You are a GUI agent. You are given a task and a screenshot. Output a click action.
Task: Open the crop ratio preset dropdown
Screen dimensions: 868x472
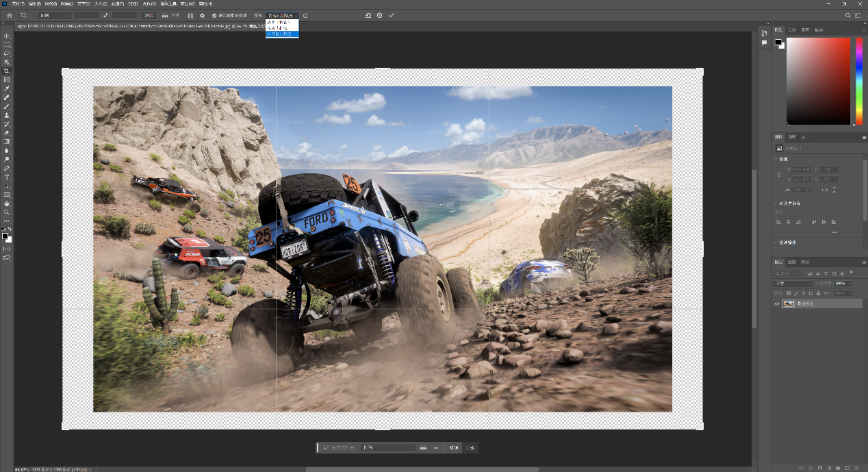(x=55, y=15)
